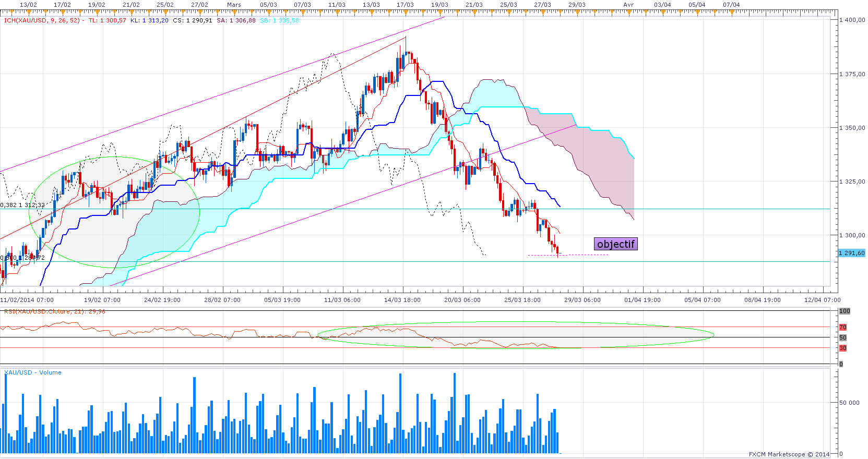The width and height of the screenshot is (868, 459).
Task: Click the RSI 100 level label
Action: pyautogui.click(x=845, y=311)
